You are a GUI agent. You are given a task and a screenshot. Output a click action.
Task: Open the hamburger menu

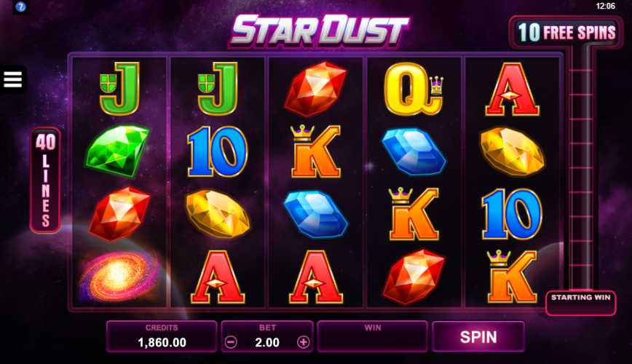[12, 79]
